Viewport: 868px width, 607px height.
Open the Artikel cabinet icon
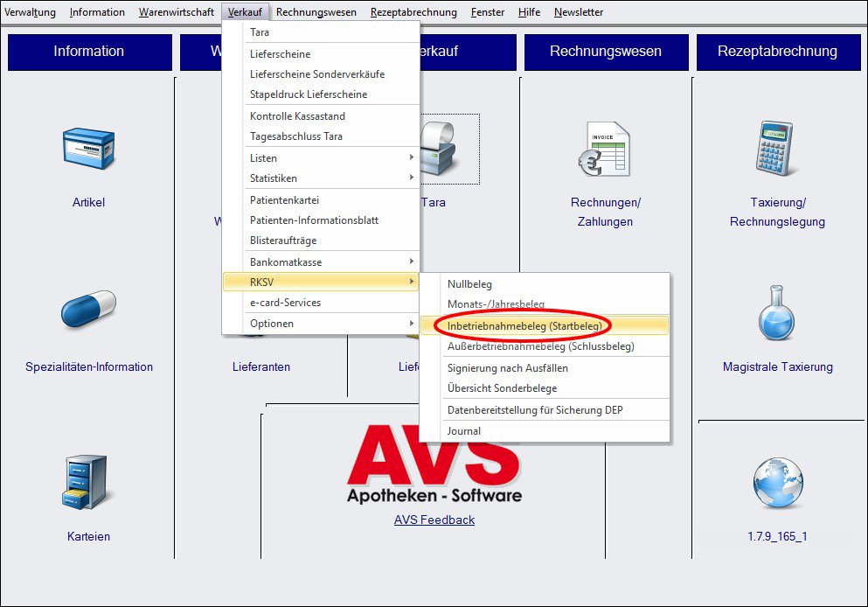88,149
